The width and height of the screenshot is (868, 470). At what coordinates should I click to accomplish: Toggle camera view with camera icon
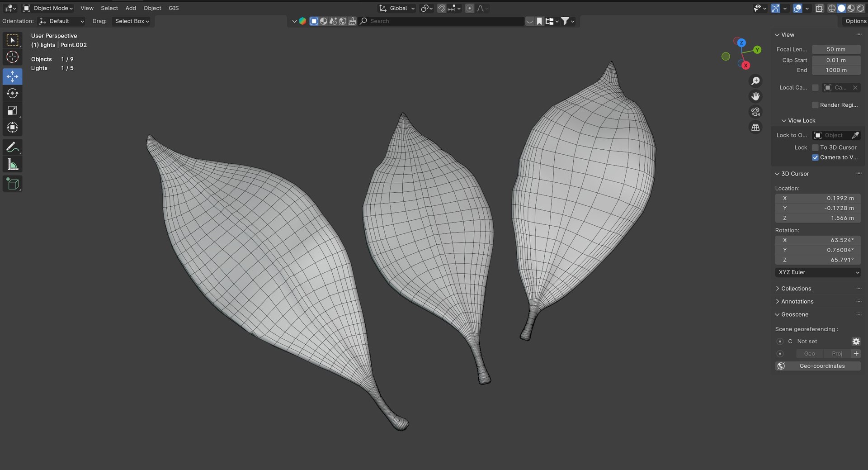755,112
